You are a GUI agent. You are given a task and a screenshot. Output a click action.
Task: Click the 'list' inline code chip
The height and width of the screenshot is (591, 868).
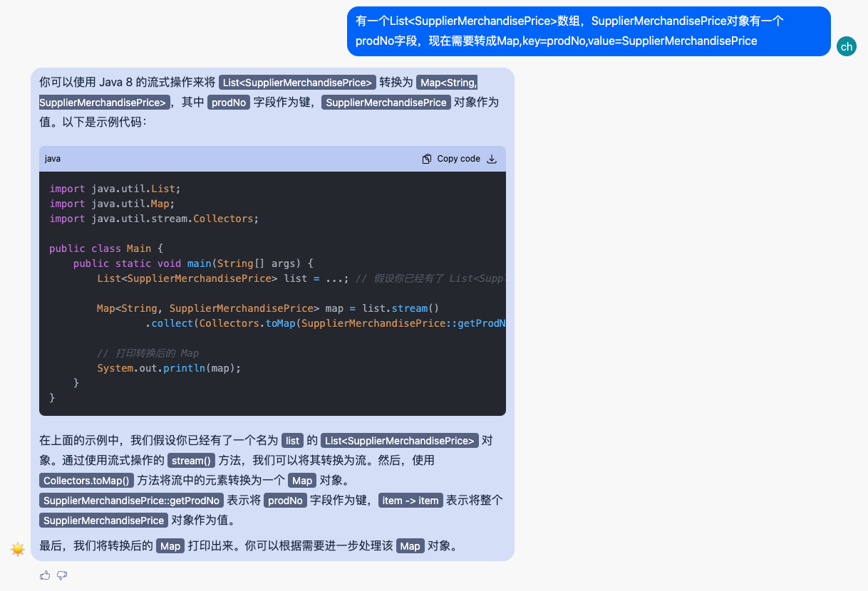pos(292,441)
